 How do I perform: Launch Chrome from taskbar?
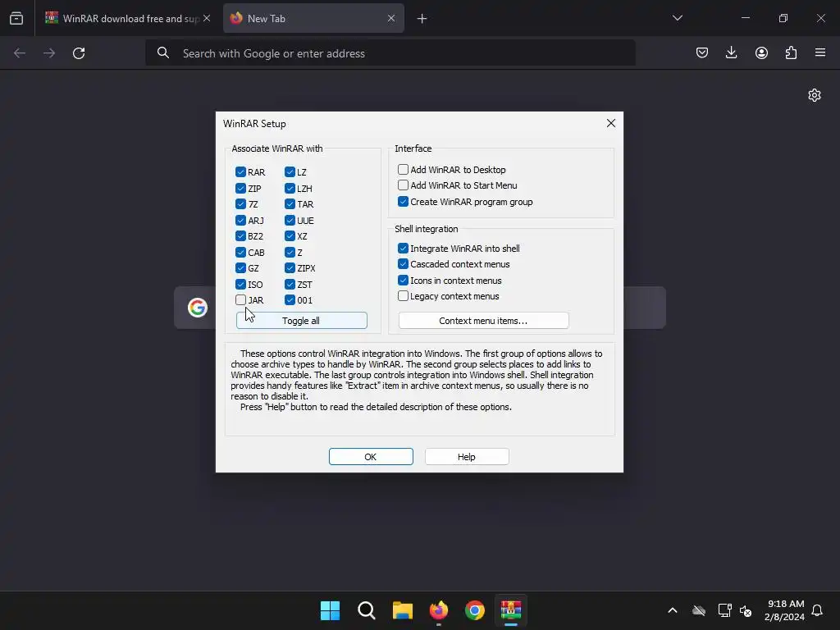[x=475, y=610]
